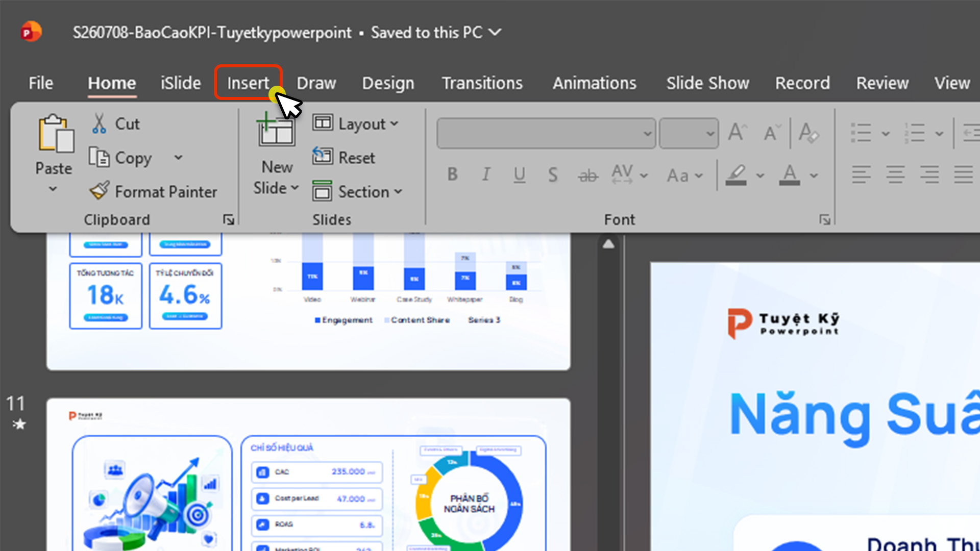This screenshot has height=551, width=980.
Task: Open the font name combo box
Action: pyautogui.click(x=546, y=134)
